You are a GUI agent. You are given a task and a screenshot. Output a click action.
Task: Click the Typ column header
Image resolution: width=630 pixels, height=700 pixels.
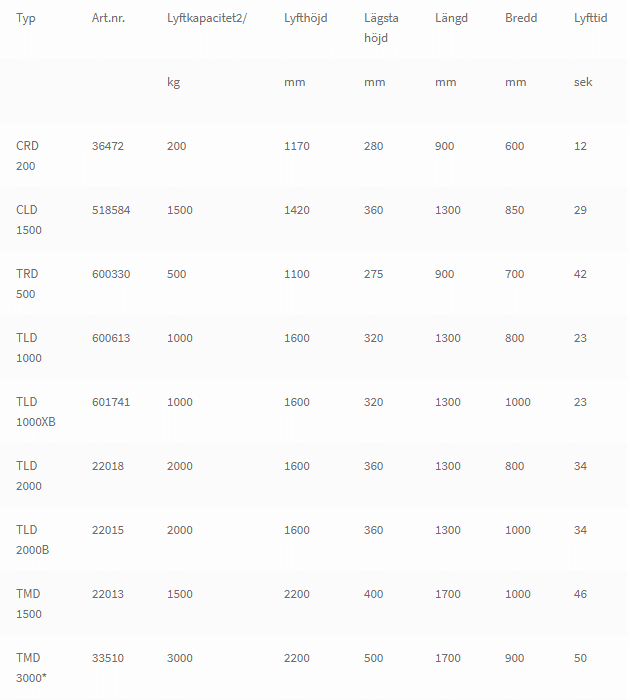click(x=26, y=18)
